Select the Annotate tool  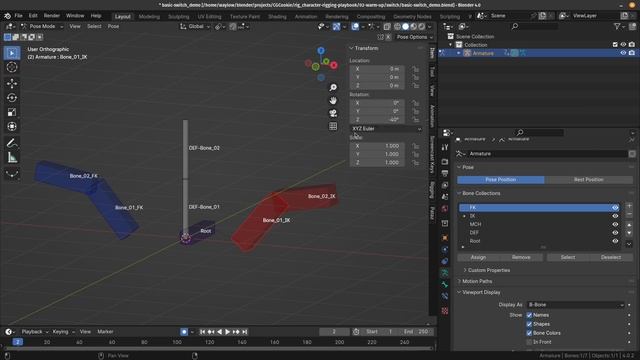click(12, 143)
